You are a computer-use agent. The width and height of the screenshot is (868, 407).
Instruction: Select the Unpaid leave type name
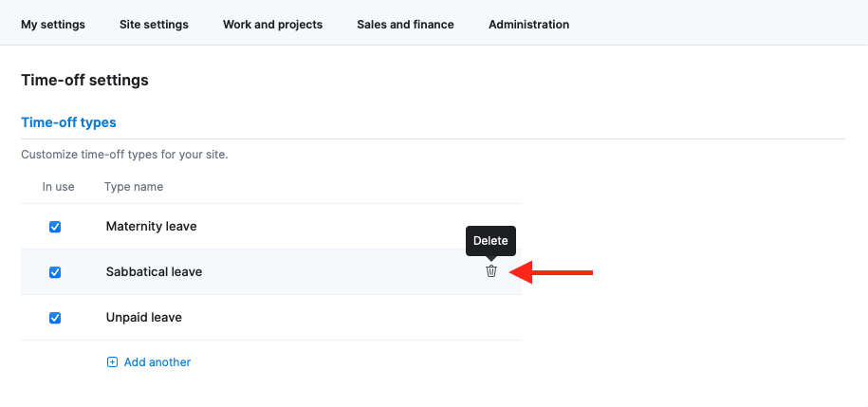[144, 317]
